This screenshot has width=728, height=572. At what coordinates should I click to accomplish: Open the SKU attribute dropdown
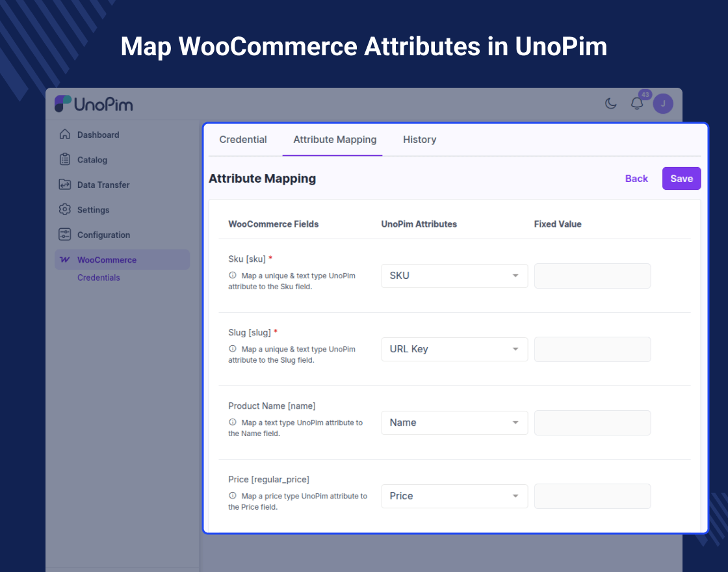click(x=454, y=276)
